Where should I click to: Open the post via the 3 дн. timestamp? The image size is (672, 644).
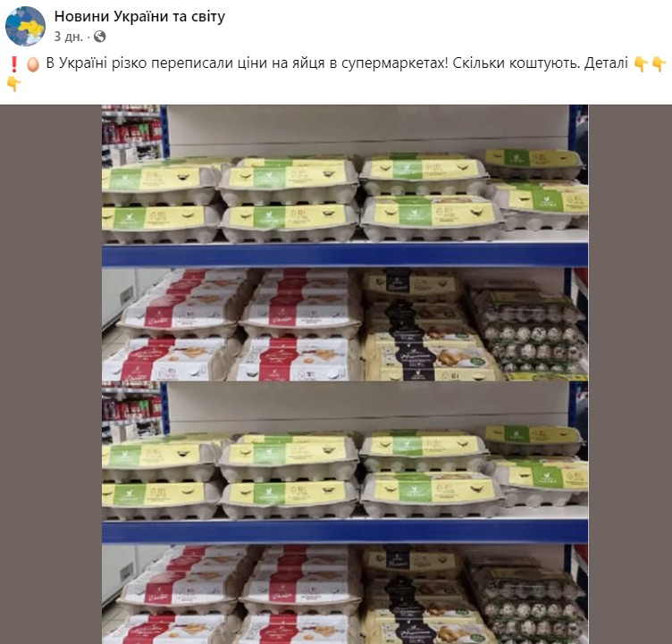tap(68, 37)
